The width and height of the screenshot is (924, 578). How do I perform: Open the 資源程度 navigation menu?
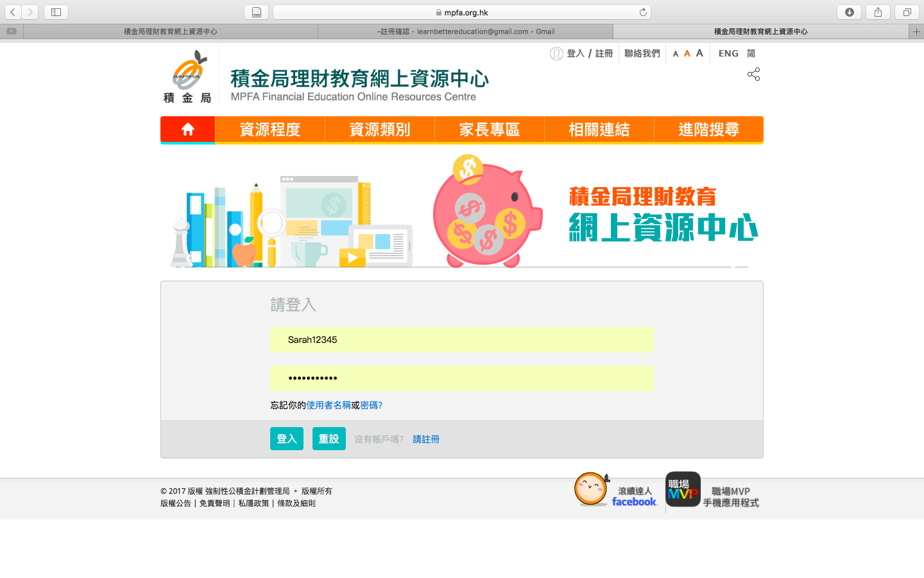[x=270, y=130]
